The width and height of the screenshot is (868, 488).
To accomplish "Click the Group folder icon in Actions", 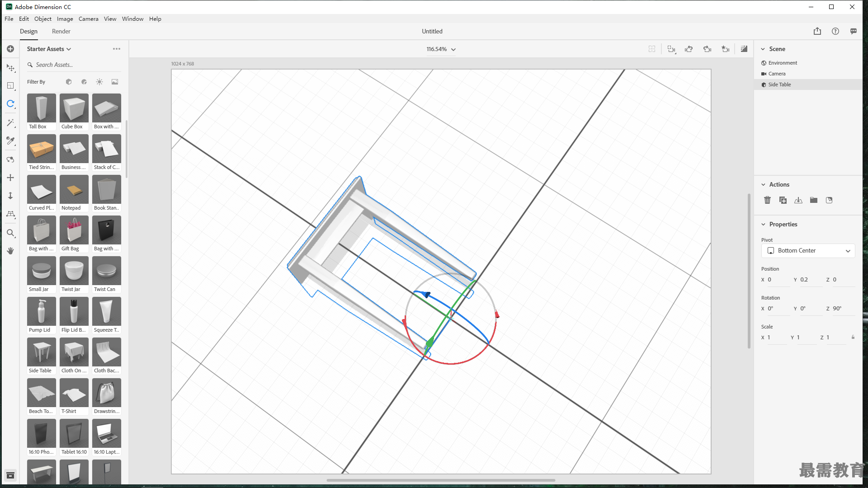I will [x=814, y=200].
